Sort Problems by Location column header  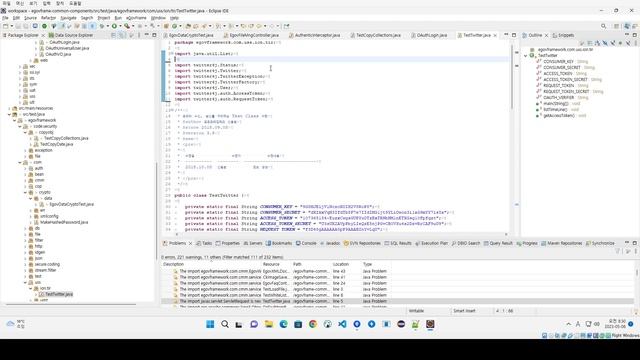(x=346, y=264)
